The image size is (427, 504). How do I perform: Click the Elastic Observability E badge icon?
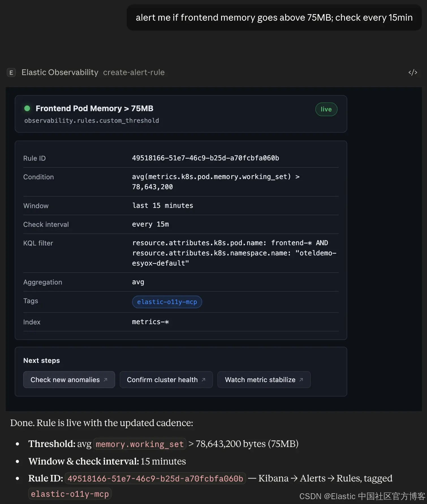tap(11, 73)
